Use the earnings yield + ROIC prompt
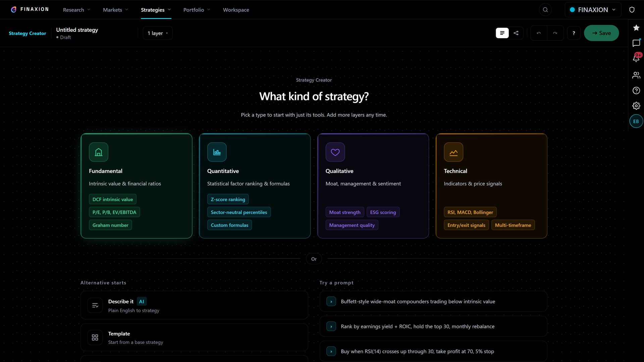 (433, 326)
